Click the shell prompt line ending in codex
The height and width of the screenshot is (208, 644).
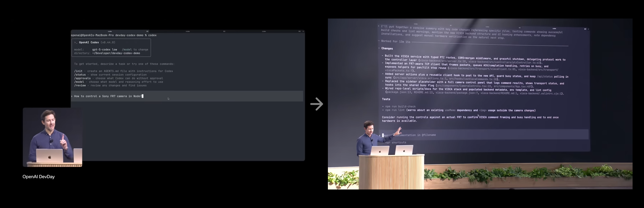[113, 35]
